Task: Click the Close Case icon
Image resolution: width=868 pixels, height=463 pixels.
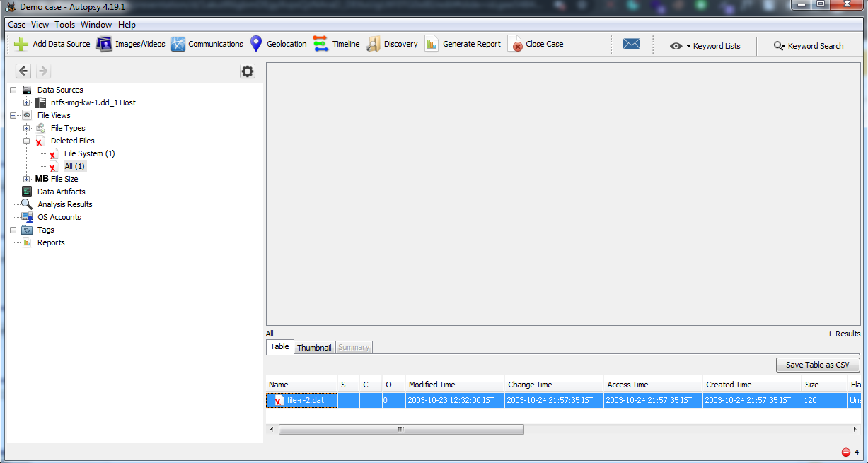Action: click(x=515, y=44)
